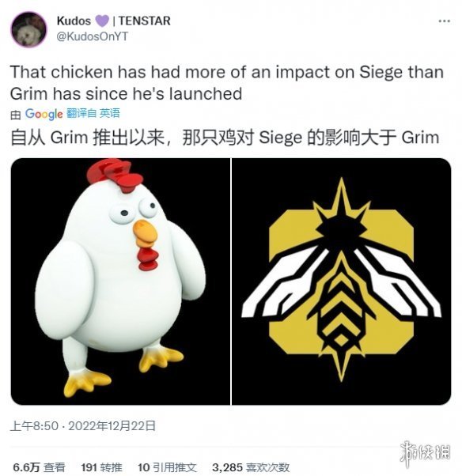Image resolution: width=462 pixels, height=476 pixels.
Task: Click the 2022年12月22日 date link
Action: [x=112, y=426]
